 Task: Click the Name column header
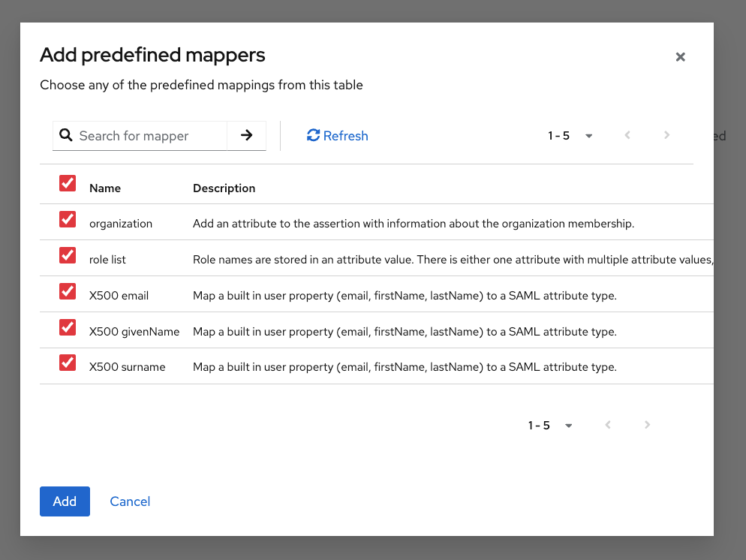click(105, 188)
